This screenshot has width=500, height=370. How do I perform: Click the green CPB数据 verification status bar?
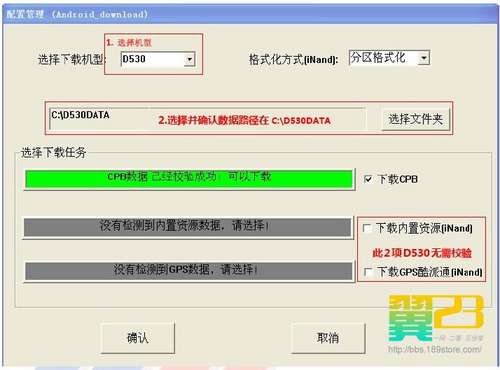tap(189, 179)
